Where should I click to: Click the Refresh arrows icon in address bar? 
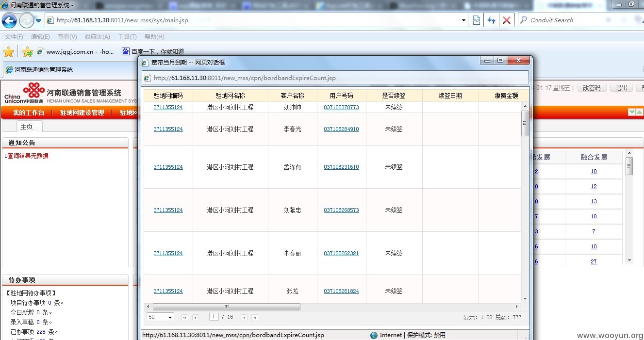point(491,20)
